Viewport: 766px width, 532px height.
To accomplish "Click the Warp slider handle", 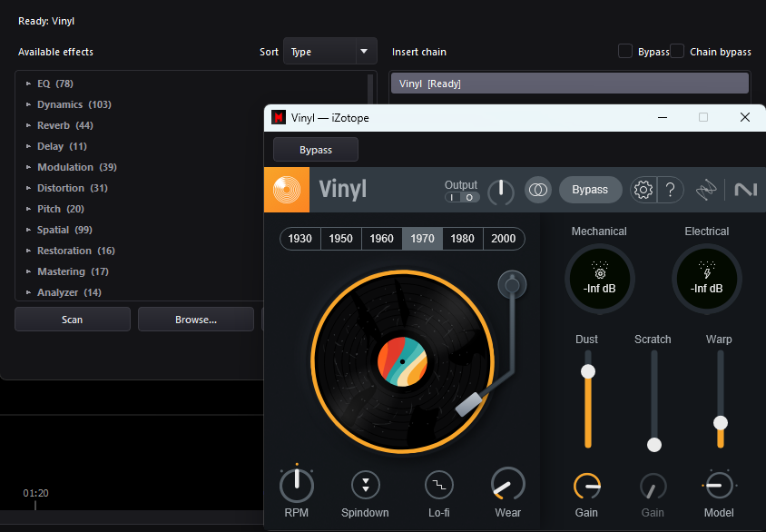I will click(x=721, y=422).
